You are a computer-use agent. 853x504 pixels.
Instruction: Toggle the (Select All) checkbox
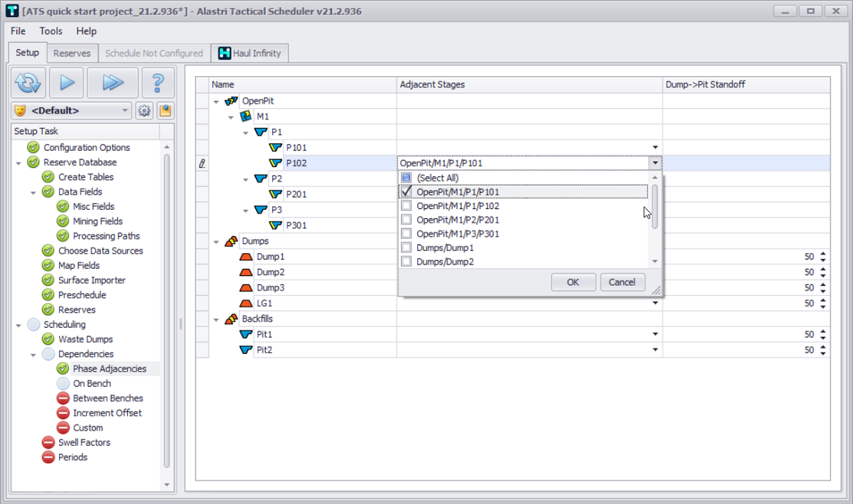tap(407, 178)
